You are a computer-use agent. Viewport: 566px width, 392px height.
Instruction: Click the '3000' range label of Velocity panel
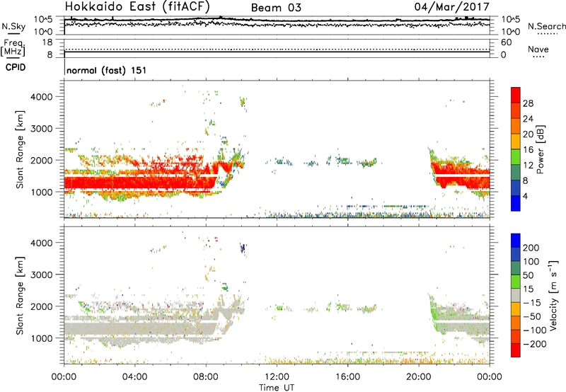click(x=42, y=275)
